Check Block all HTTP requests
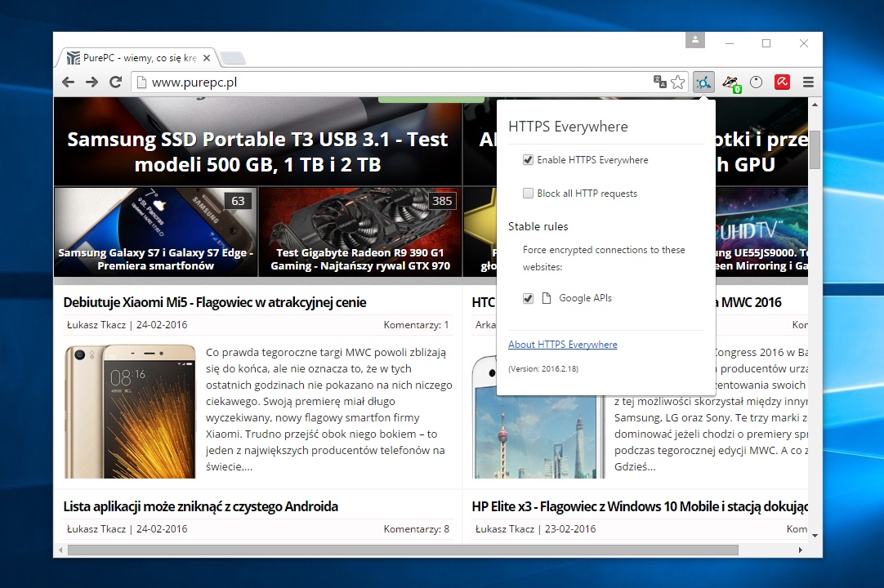The height and width of the screenshot is (588, 884). (528, 194)
